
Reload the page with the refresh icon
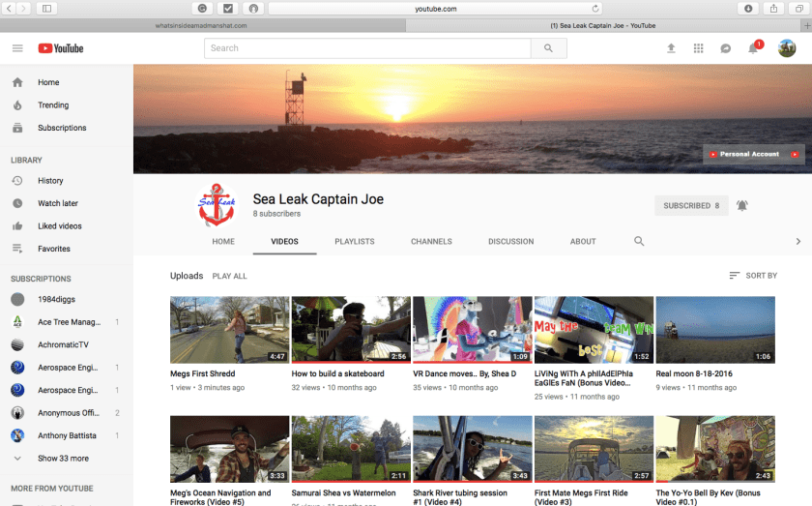595,9
